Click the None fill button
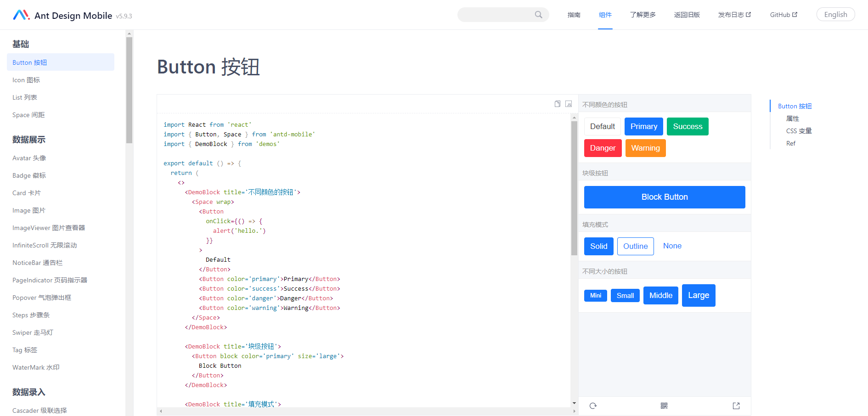 672,246
